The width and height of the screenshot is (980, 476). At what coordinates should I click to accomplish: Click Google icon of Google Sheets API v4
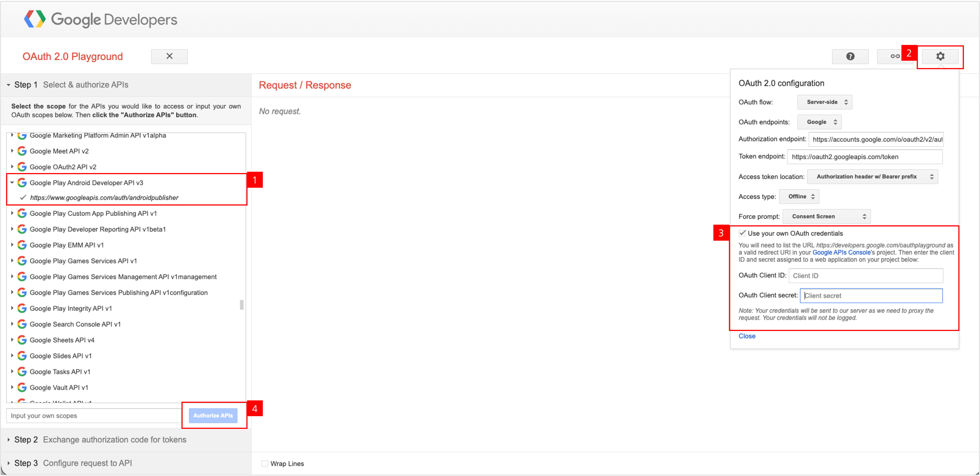pyautogui.click(x=22, y=340)
